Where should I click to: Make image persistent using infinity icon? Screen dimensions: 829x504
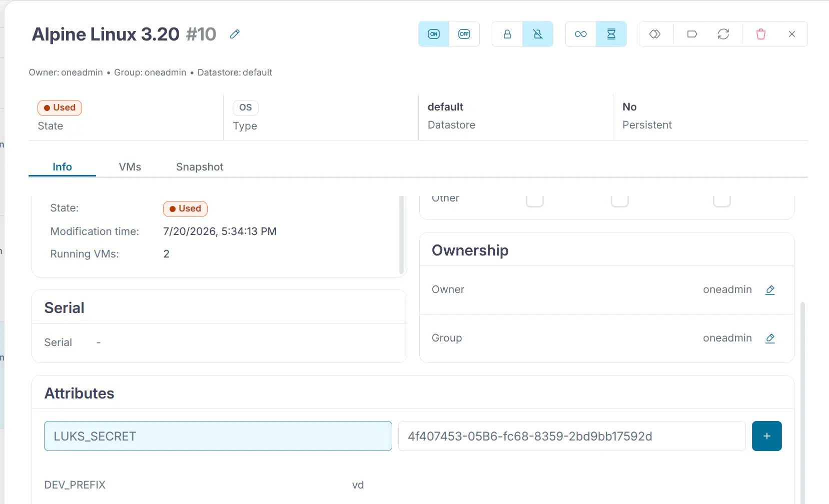coord(581,34)
